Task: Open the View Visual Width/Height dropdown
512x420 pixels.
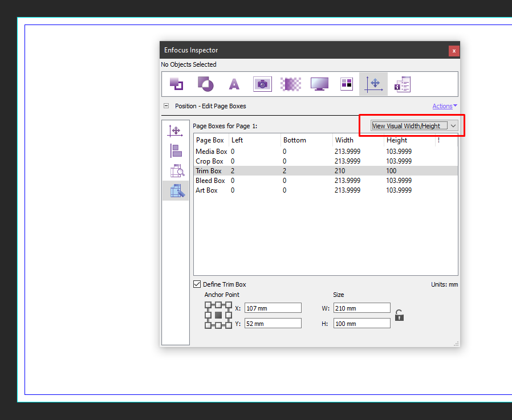Action: tap(414, 126)
